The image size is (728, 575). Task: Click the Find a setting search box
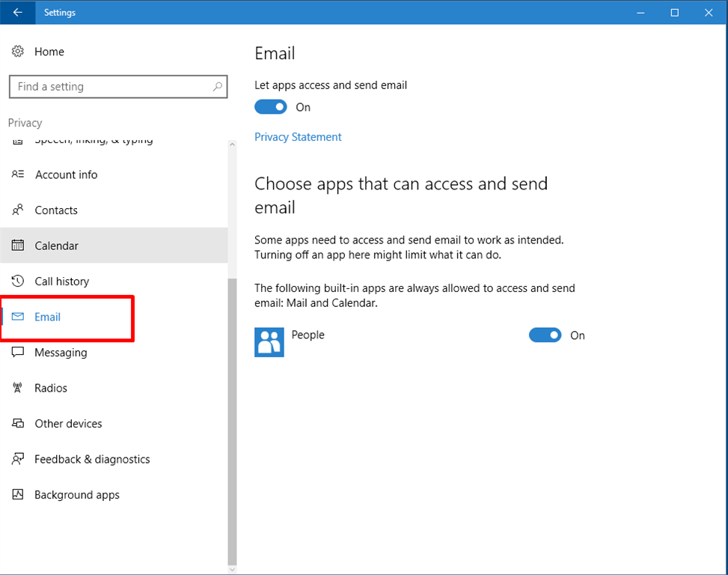(x=112, y=87)
